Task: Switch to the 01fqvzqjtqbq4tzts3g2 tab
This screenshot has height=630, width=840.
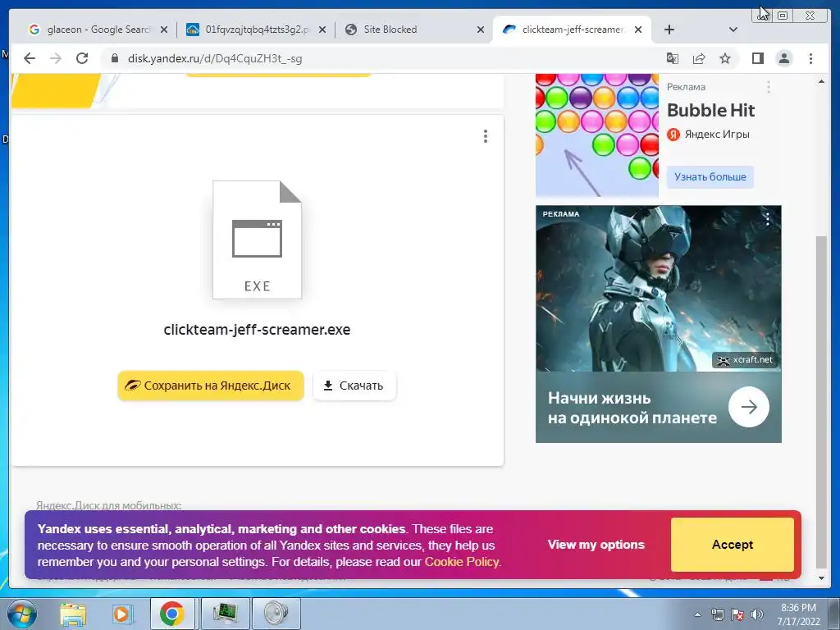Action: tap(256, 30)
